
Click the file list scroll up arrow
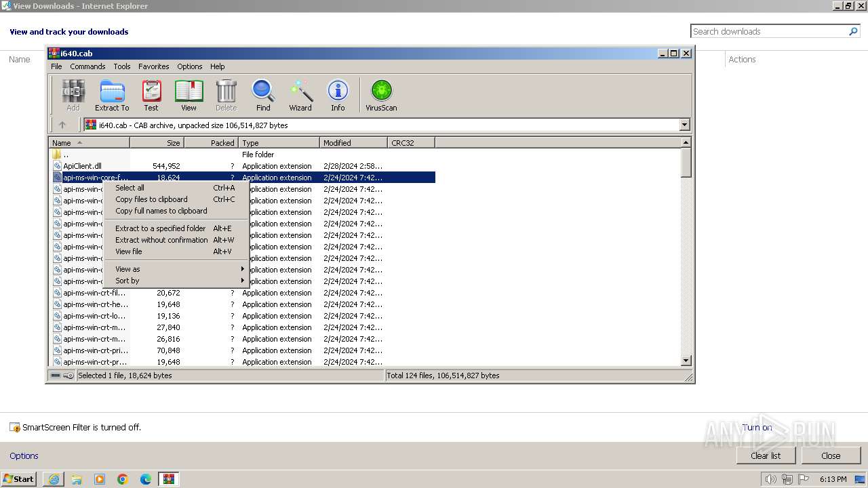pyautogui.click(x=686, y=142)
